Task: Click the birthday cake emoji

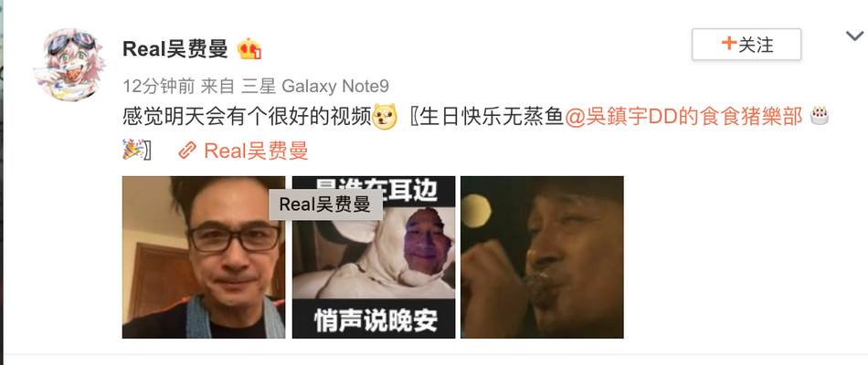Action: point(820,116)
